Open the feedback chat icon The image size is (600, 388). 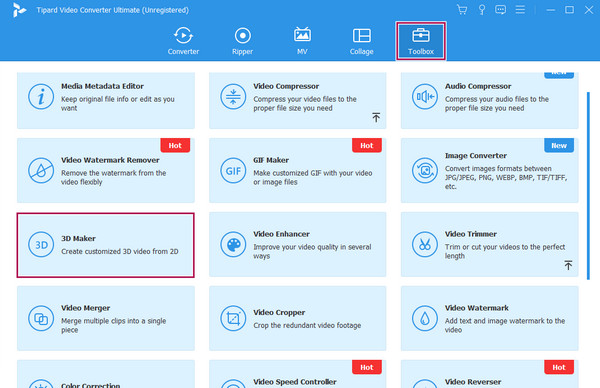(501, 10)
